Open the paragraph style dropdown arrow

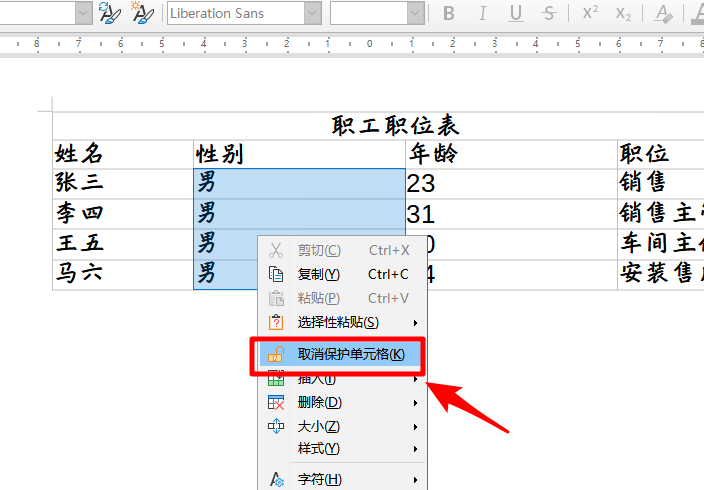click(83, 13)
